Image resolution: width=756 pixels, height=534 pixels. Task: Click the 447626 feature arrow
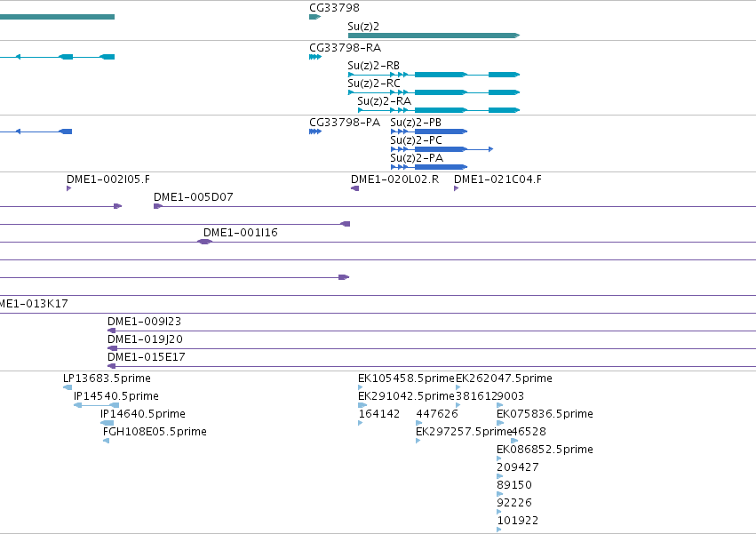click(419, 423)
